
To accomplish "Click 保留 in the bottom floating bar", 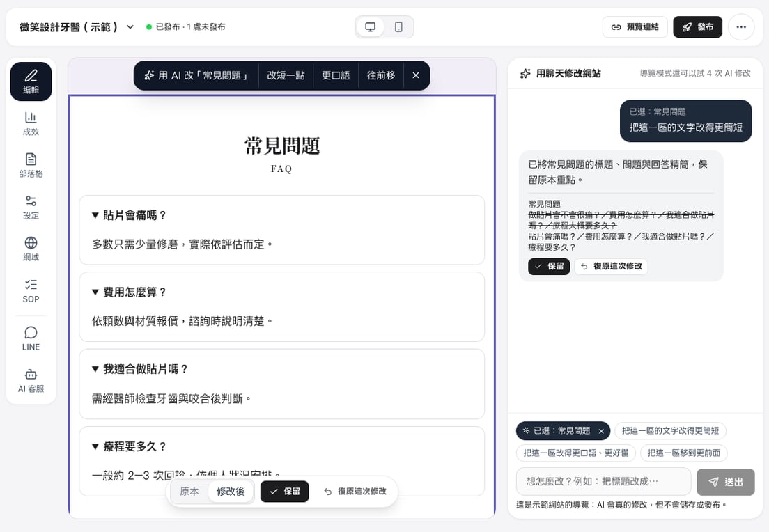I will click(284, 492).
